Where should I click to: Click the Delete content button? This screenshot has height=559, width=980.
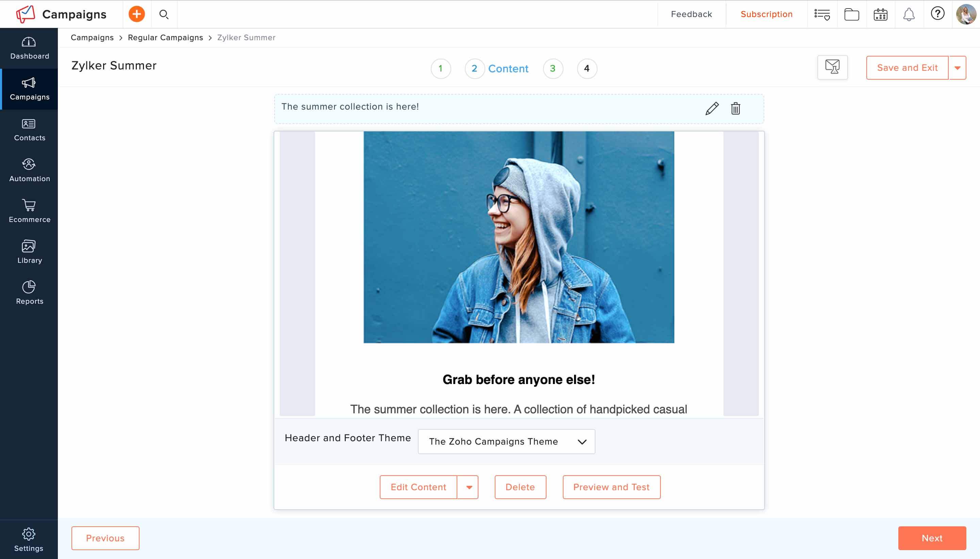click(x=520, y=487)
